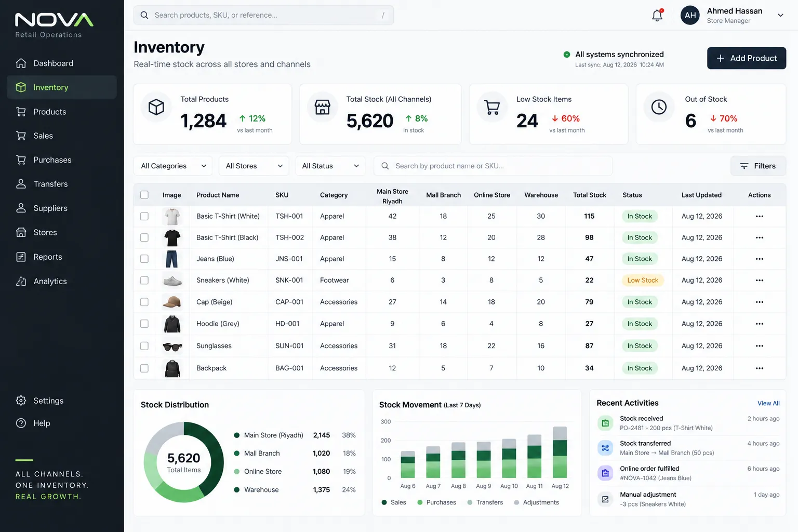Open actions menu for Basic T-Shirt (Black)
This screenshot has width=798, height=532.
[760, 237]
